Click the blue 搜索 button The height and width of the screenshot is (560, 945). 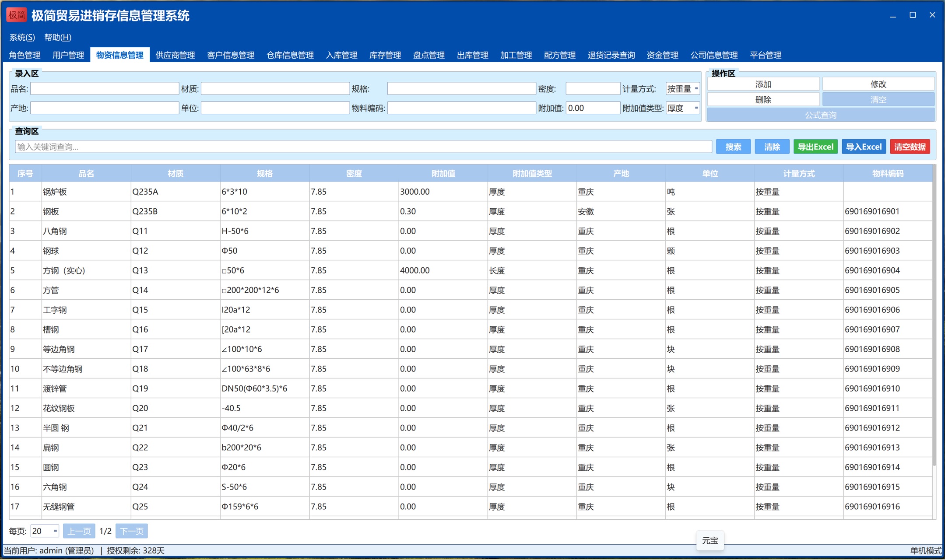coord(733,147)
